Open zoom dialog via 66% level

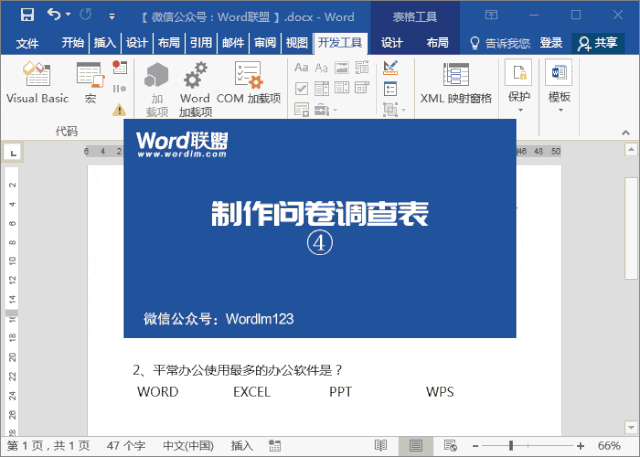tap(609, 446)
